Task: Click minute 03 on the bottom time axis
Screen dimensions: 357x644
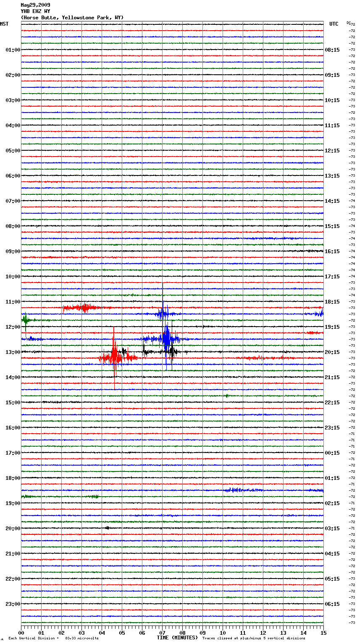Action: [x=81, y=633]
